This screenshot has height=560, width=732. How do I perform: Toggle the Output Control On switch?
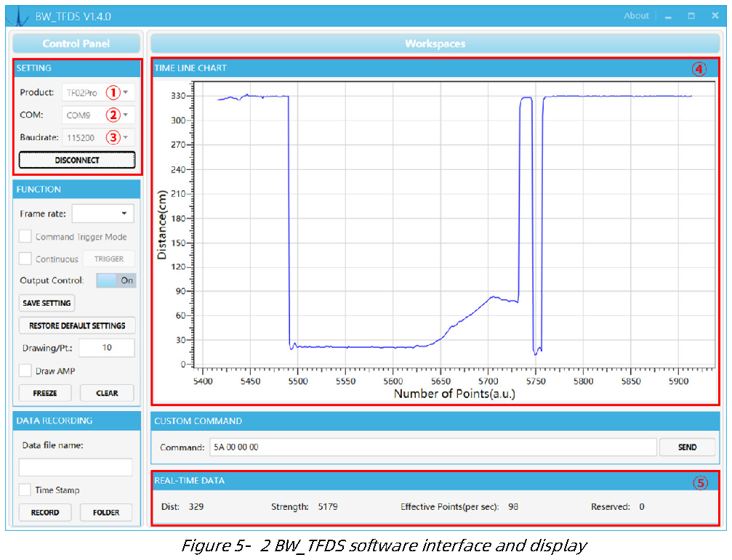click(x=116, y=280)
